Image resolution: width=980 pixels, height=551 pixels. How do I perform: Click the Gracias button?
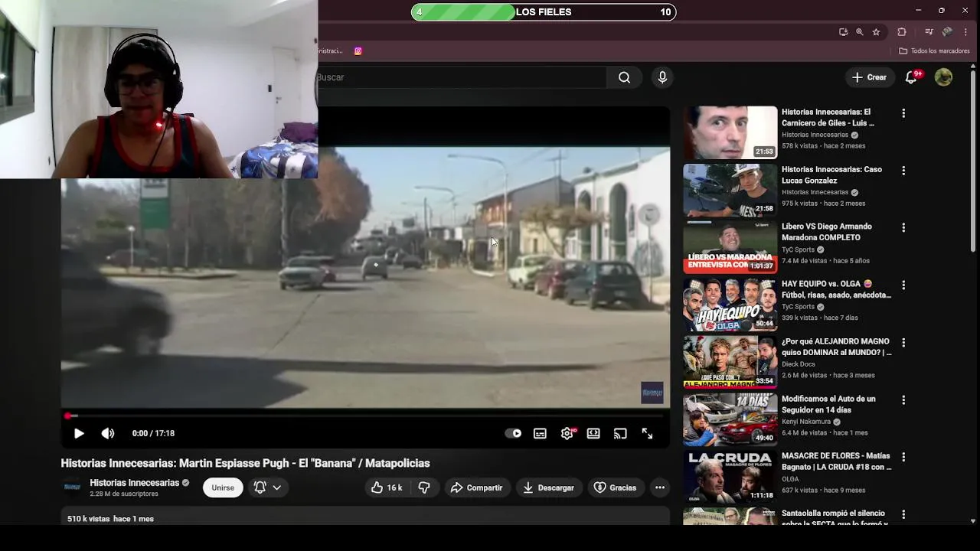(x=616, y=487)
